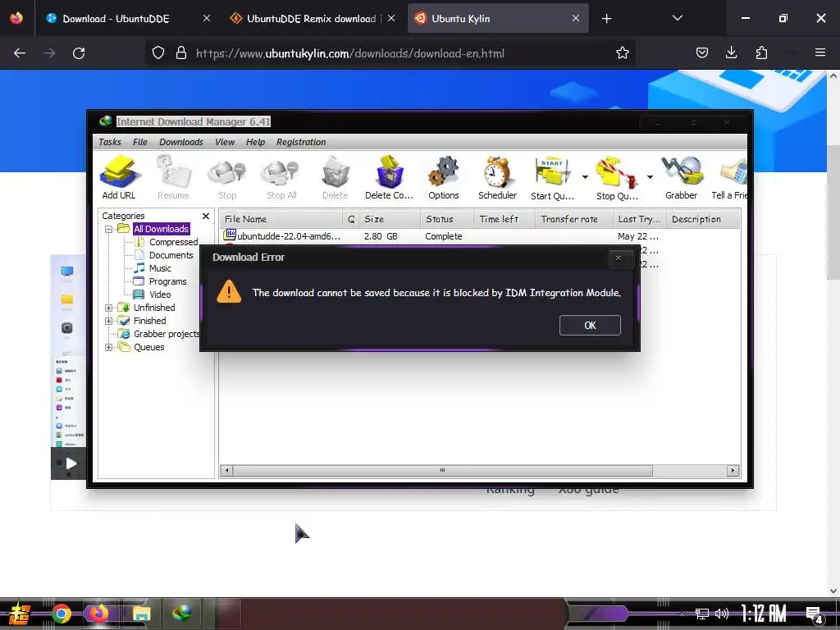Select the Compressed category

[174, 242]
